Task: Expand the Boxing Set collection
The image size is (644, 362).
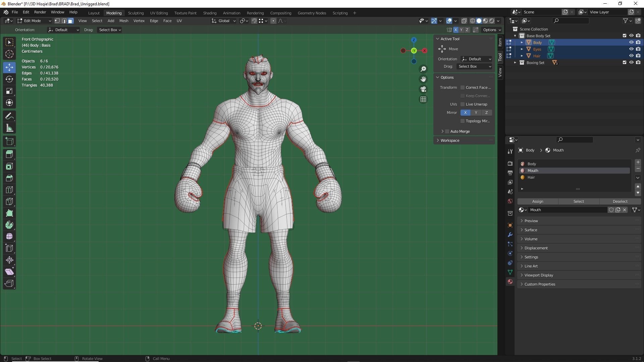Action: click(515, 63)
